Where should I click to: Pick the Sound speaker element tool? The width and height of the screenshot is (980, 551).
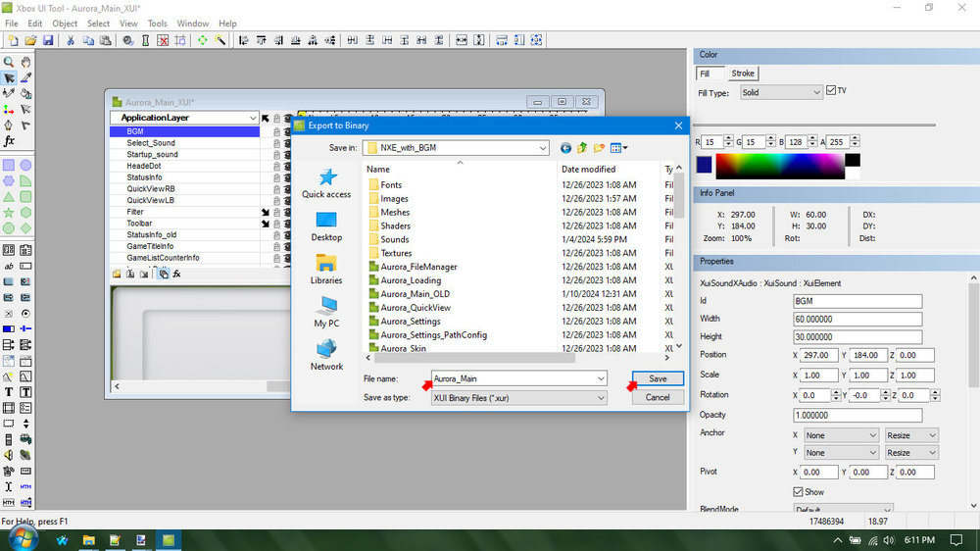[9, 455]
